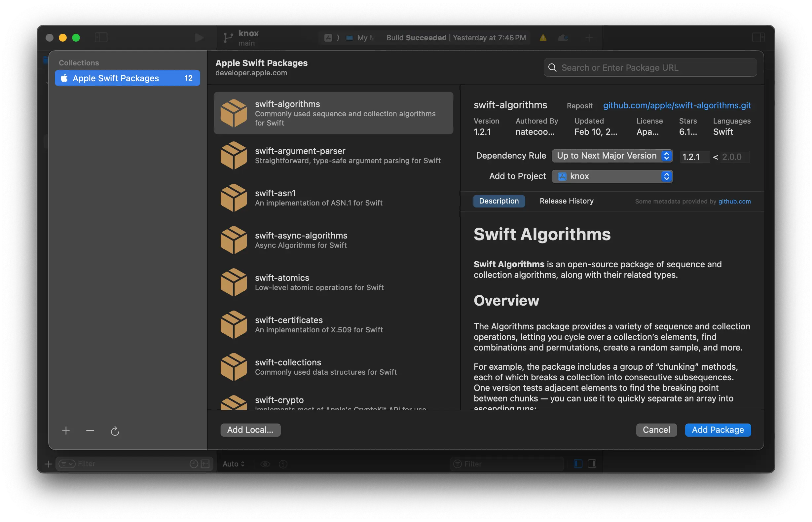
Task: Switch to the Release History tab
Action: 566,201
